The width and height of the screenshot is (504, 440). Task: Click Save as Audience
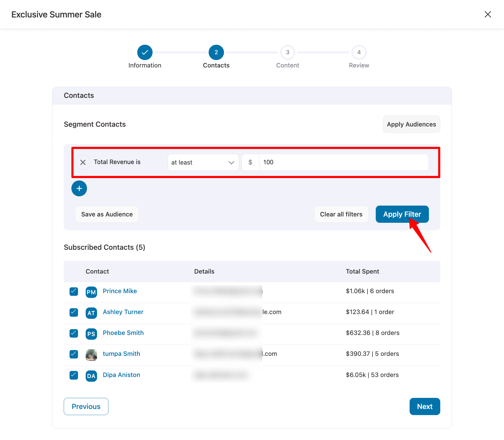[x=107, y=214]
